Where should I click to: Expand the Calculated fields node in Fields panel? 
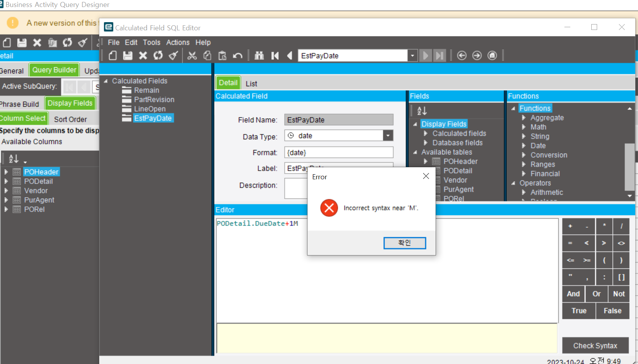[x=425, y=133]
